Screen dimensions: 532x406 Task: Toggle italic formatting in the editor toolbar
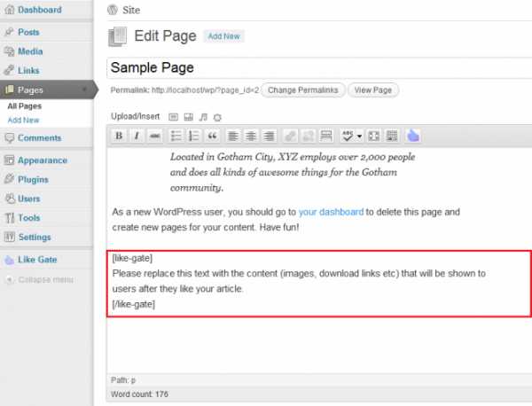(x=137, y=136)
